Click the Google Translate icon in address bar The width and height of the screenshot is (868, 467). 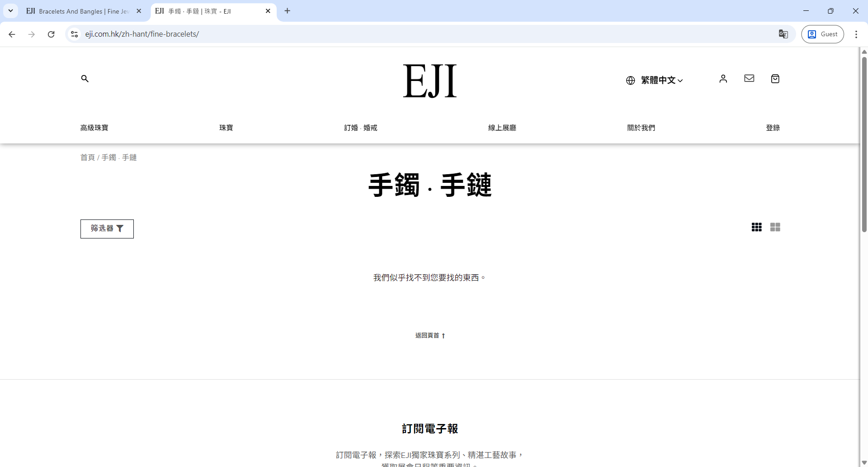click(x=783, y=34)
